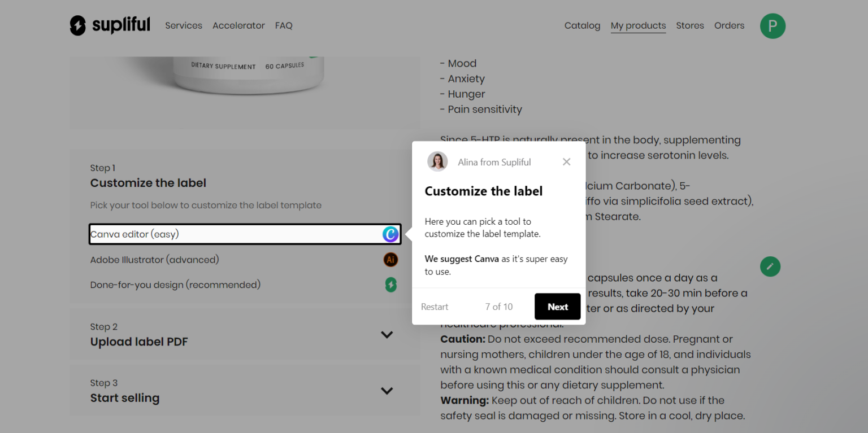This screenshot has width=868, height=433.
Task: Click the green Supliful design icon
Action: [x=390, y=285]
